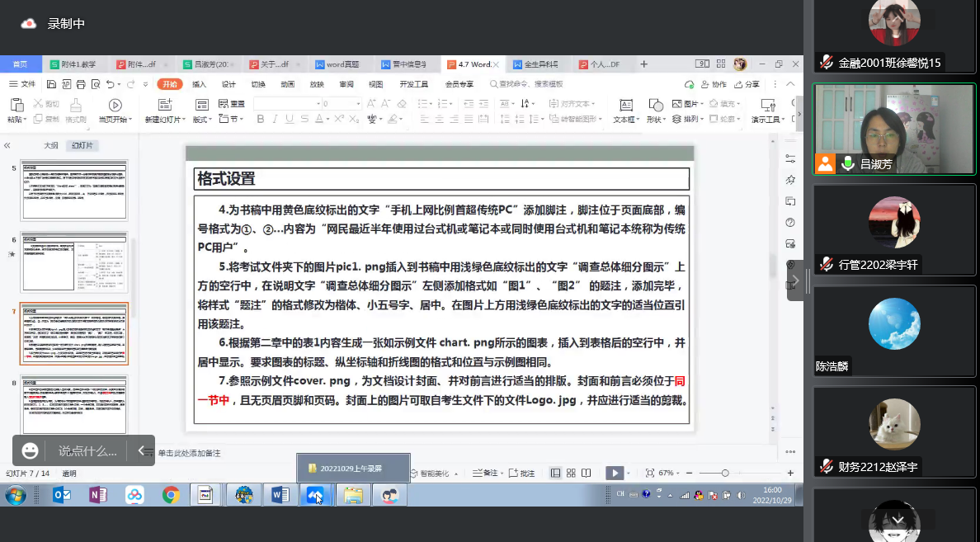Open the font size dropdown

[x=357, y=104]
